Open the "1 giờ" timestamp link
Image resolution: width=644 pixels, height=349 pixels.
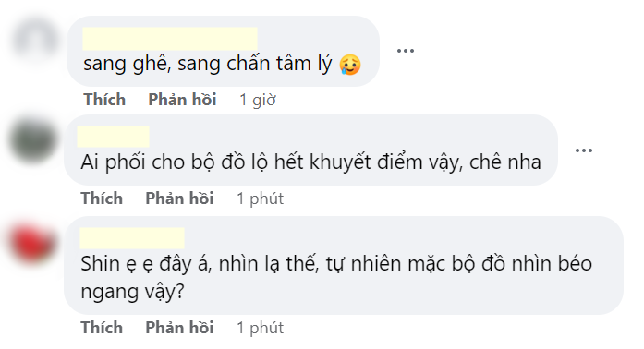[x=258, y=100]
